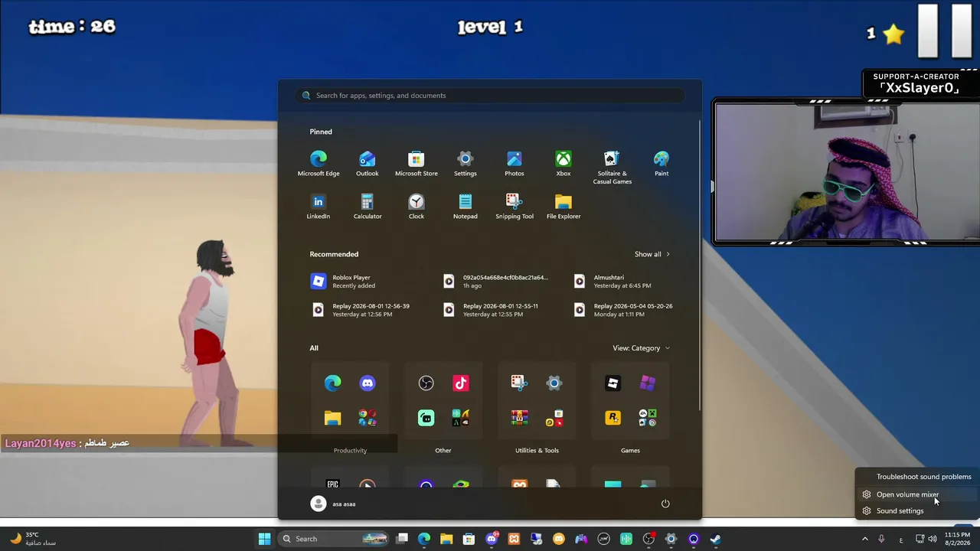Show hidden tray icons chevron
Image resolution: width=980 pixels, height=551 pixels.
(865, 539)
